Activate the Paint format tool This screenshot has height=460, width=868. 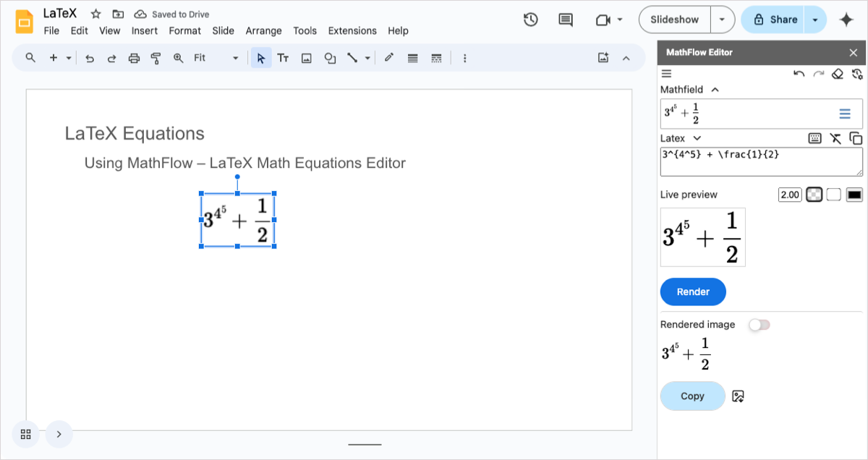pyautogui.click(x=156, y=58)
